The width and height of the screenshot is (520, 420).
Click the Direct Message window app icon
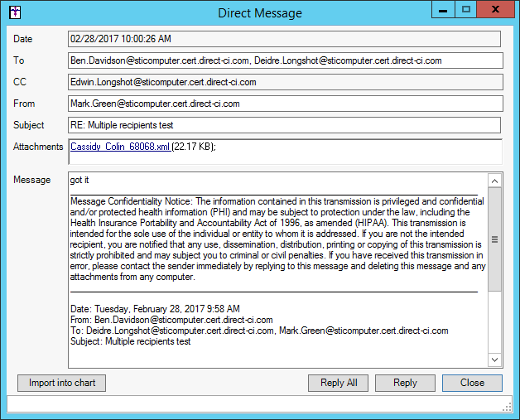click(x=15, y=12)
